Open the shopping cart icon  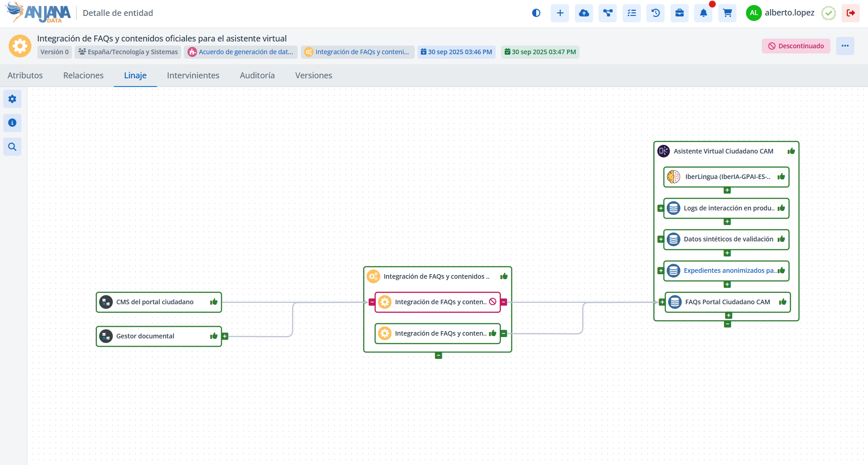pos(727,13)
